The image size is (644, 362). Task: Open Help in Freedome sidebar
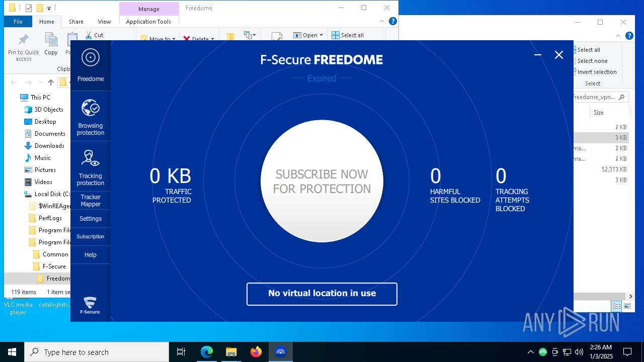91,255
